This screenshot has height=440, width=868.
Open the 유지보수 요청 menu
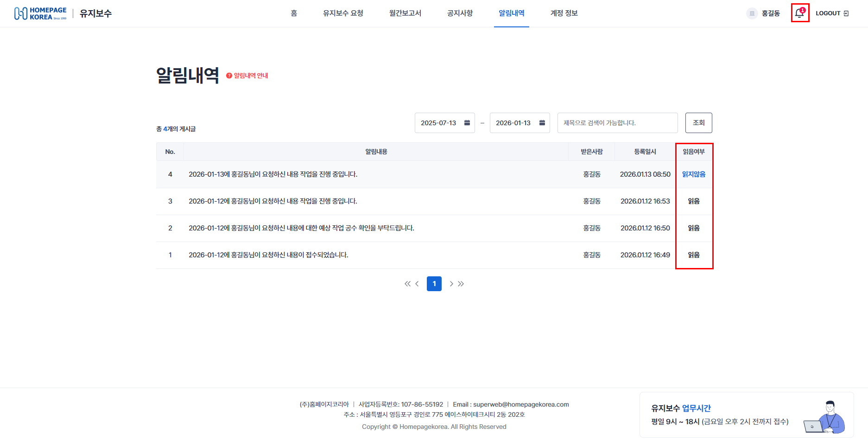[343, 13]
